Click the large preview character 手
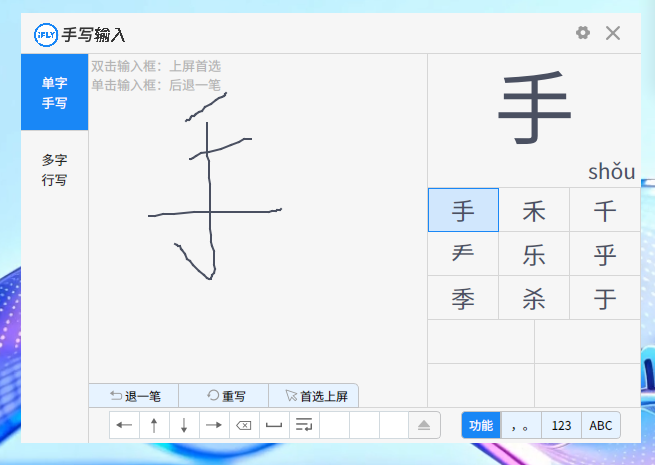655x465 pixels. point(535,108)
